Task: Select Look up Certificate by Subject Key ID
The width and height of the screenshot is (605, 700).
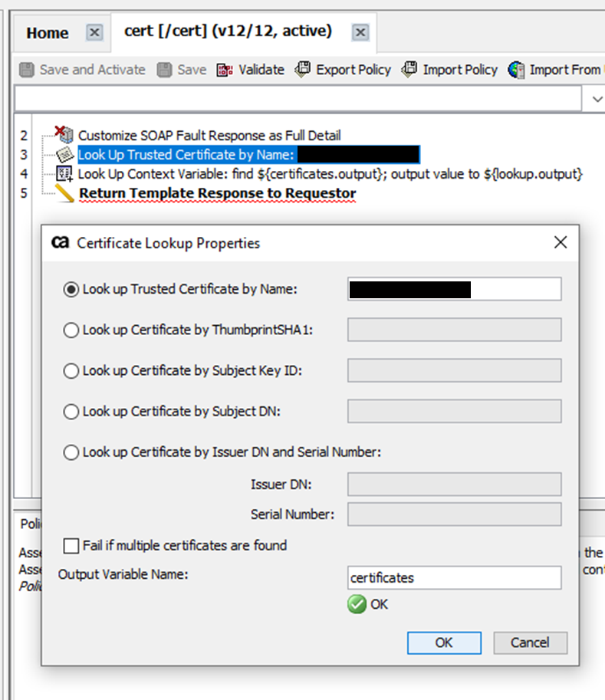Action: [71, 371]
